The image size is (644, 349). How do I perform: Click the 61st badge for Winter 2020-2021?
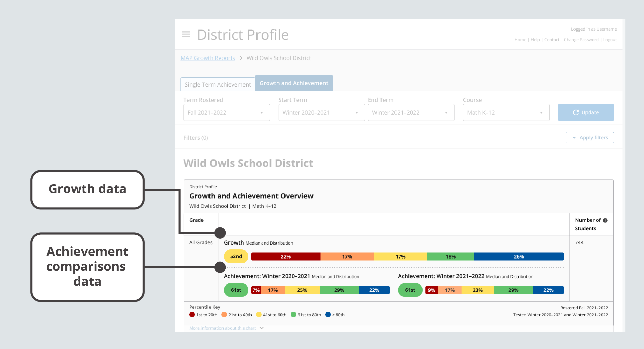pyautogui.click(x=236, y=290)
